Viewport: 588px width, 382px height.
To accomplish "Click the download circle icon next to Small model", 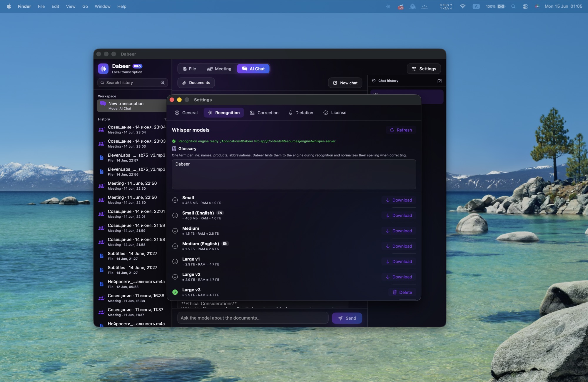I will [x=175, y=200].
